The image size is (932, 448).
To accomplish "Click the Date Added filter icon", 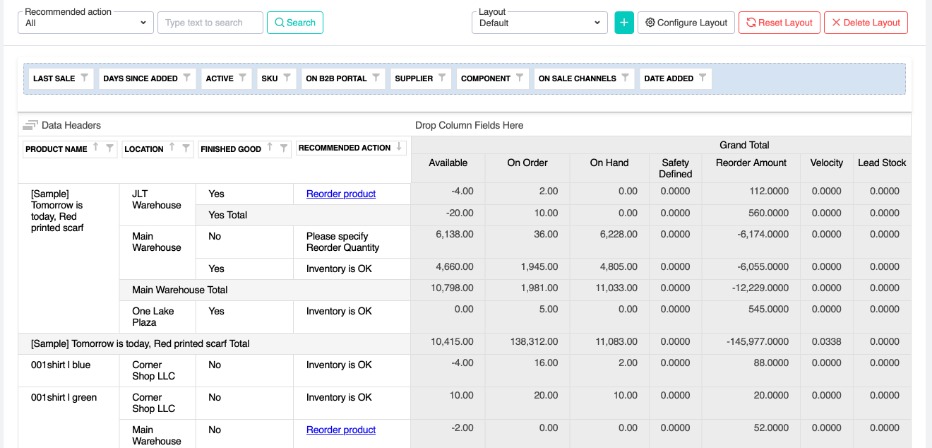I will coord(702,77).
